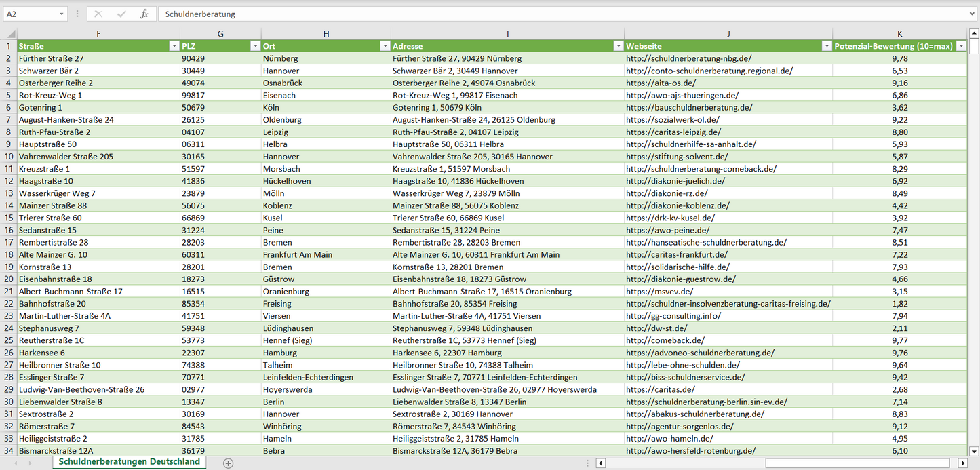Image resolution: width=980 pixels, height=470 pixels.
Task: Select the Schuldnerberatungen Deutschland sheet tab
Action: coord(129,462)
